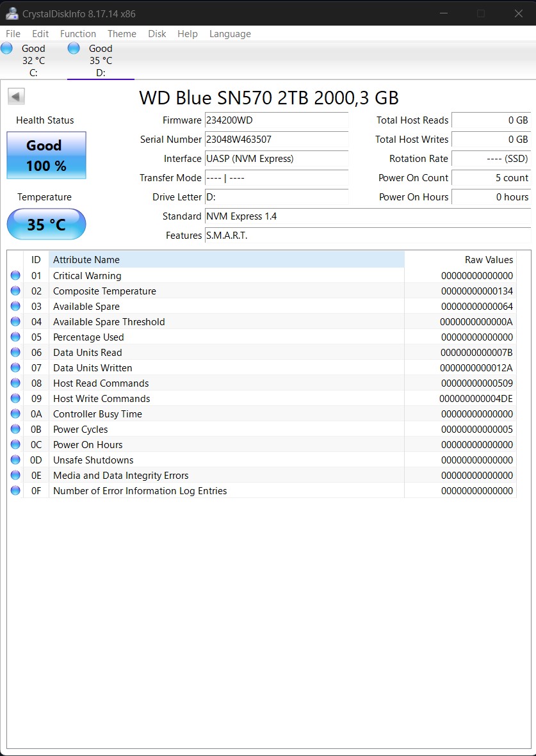Viewport: 536px width, 756px height.
Task: Click the Raw Values column header
Action: 489,260
